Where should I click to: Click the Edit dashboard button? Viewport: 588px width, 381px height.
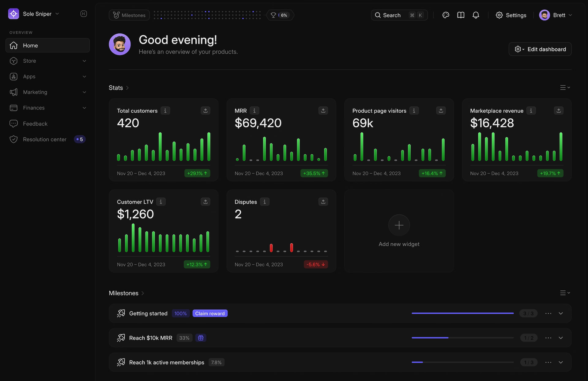(540, 49)
